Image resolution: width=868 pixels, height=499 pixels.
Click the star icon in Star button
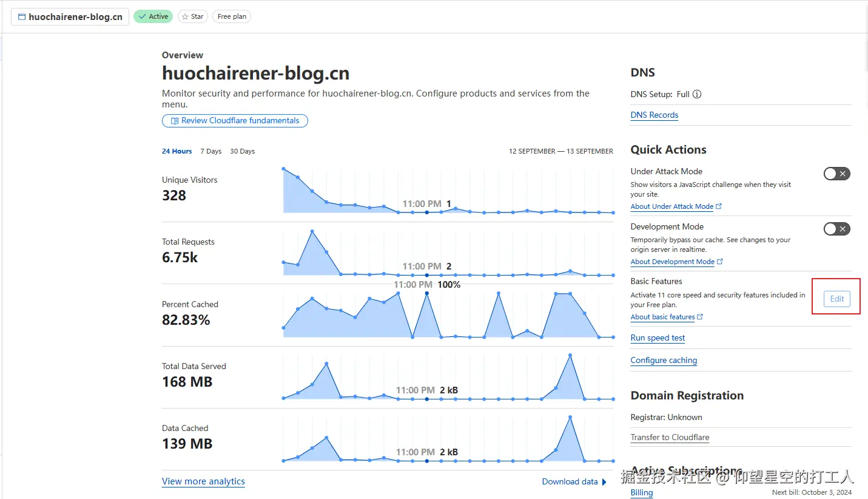[185, 16]
